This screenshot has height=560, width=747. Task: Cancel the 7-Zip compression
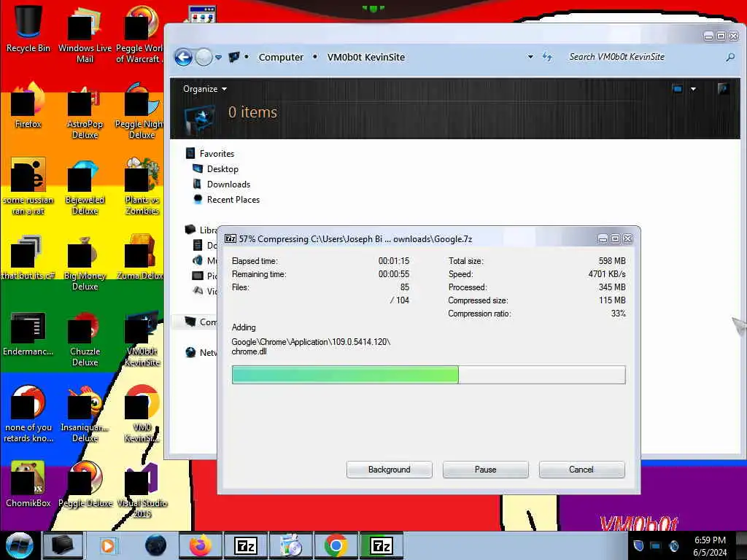tap(581, 470)
